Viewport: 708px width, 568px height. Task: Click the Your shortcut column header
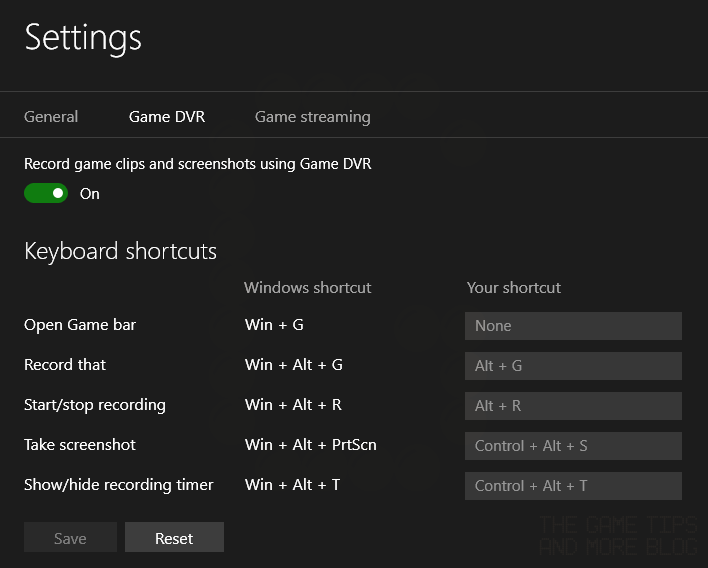(x=514, y=288)
